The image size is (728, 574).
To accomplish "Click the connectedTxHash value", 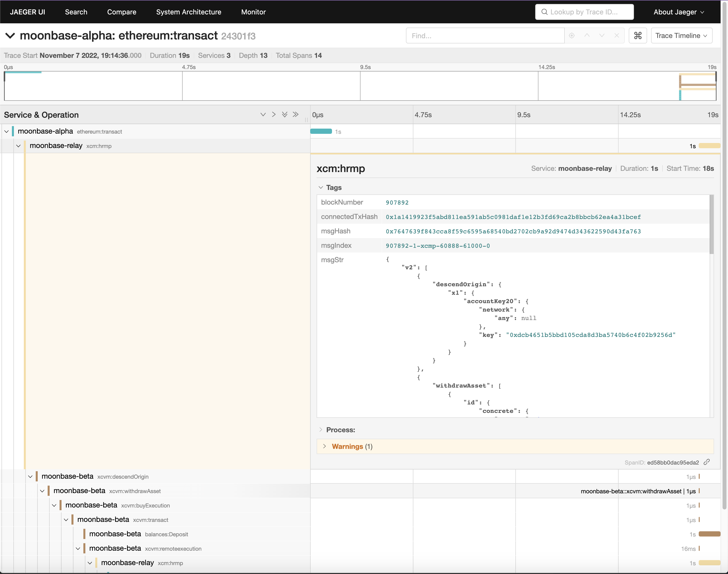I will pyautogui.click(x=513, y=217).
